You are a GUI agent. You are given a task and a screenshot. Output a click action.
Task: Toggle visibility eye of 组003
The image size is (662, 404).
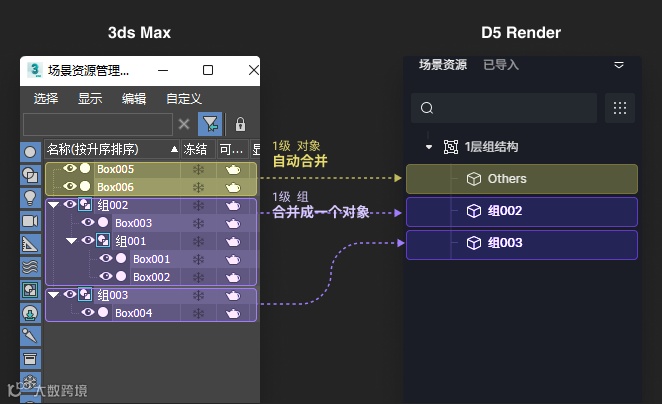point(70,294)
